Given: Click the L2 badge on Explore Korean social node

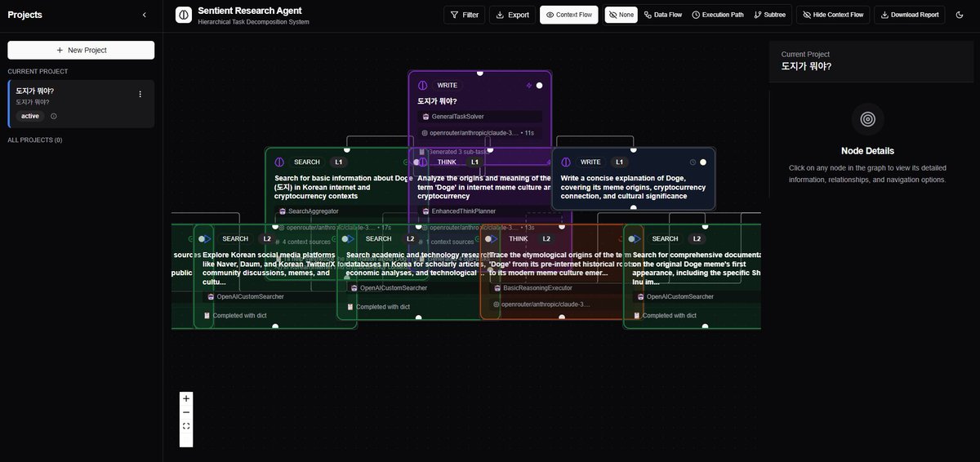Looking at the screenshot, I should point(267,238).
